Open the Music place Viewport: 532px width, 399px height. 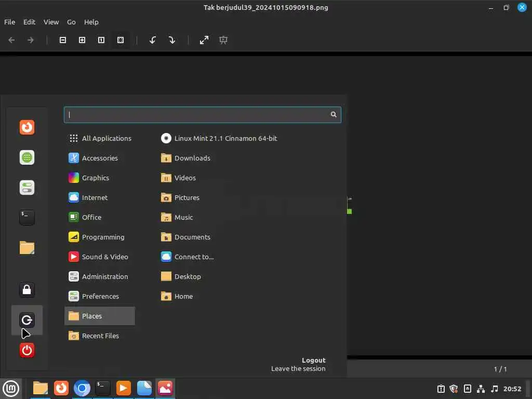coord(177,217)
